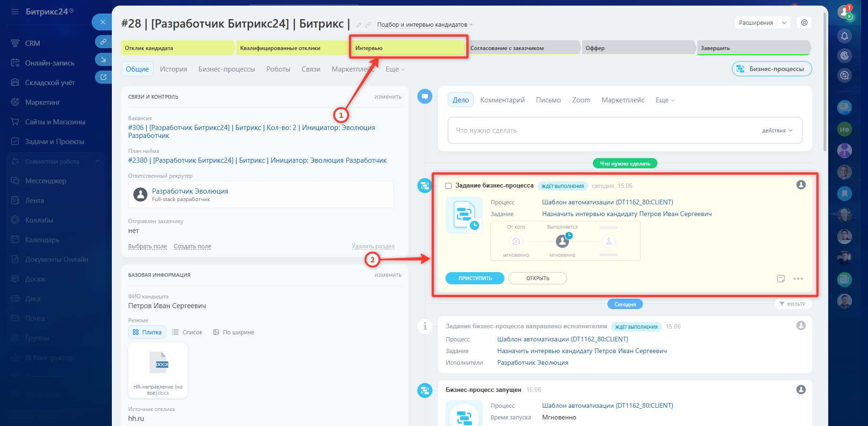Viewport: 868px width, 426px height.
Task: Click the ПРИСТУПИТЬ button
Action: click(x=475, y=278)
